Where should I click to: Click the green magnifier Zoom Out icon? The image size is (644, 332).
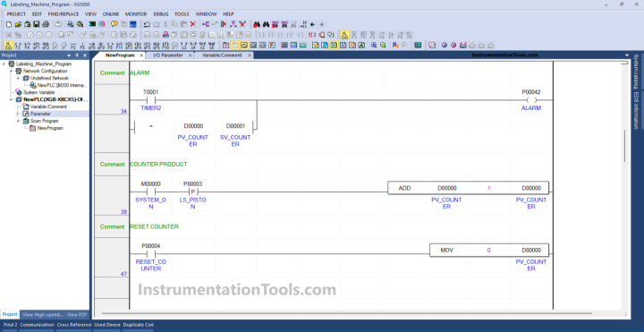point(383,46)
